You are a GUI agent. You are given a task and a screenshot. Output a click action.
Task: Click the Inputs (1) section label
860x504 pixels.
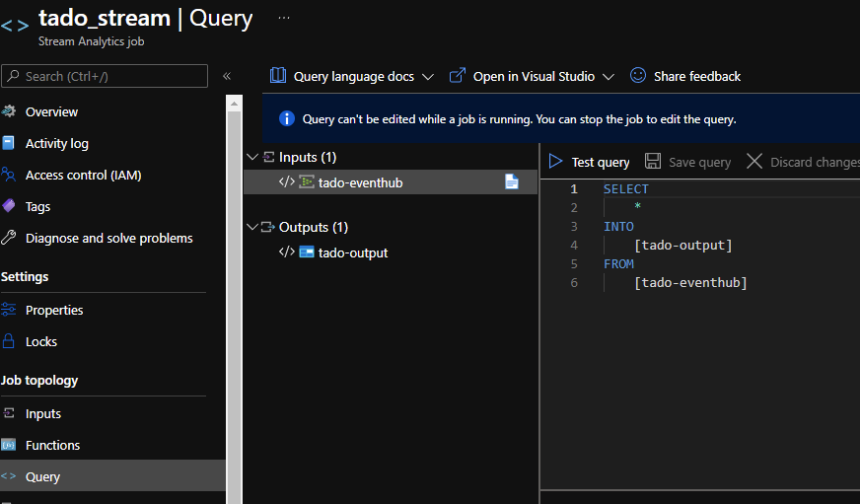pyautogui.click(x=308, y=158)
